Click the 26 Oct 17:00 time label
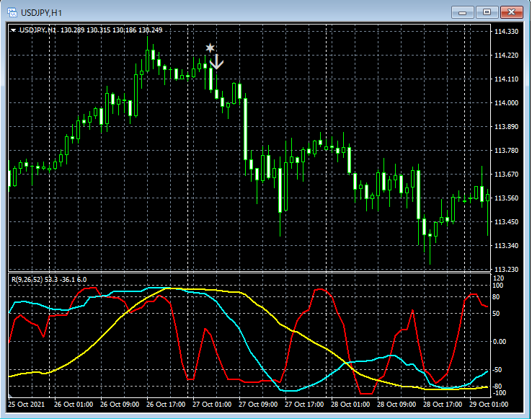Image resolution: width=532 pixels, height=419 pixels. (166, 405)
